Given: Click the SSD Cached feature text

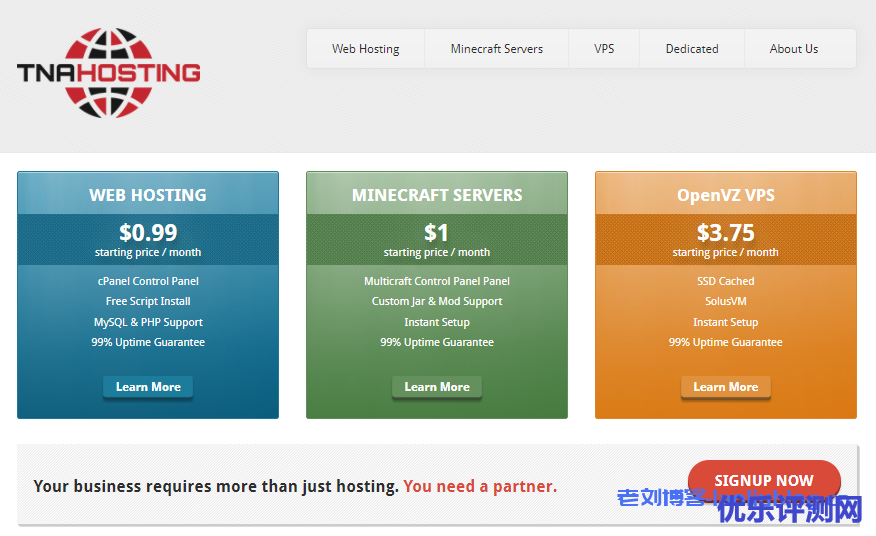Looking at the screenshot, I should click(726, 281).
